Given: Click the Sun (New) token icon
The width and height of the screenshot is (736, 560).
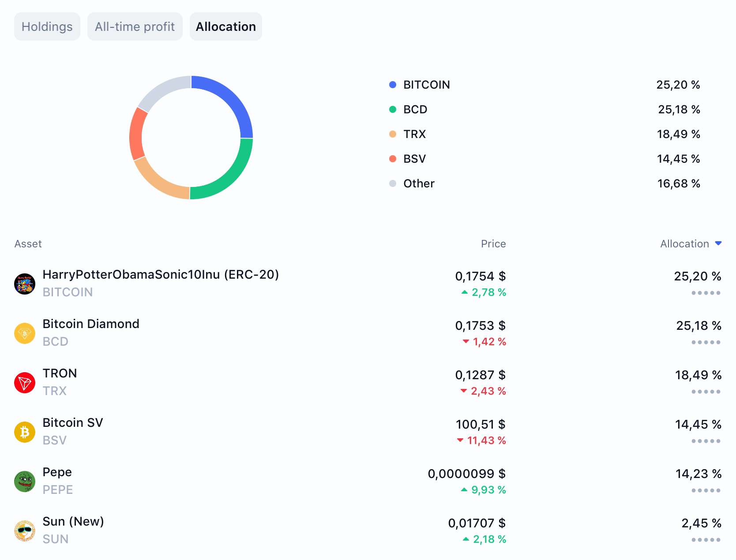Looking at the screenshot, I should point(25,530).
